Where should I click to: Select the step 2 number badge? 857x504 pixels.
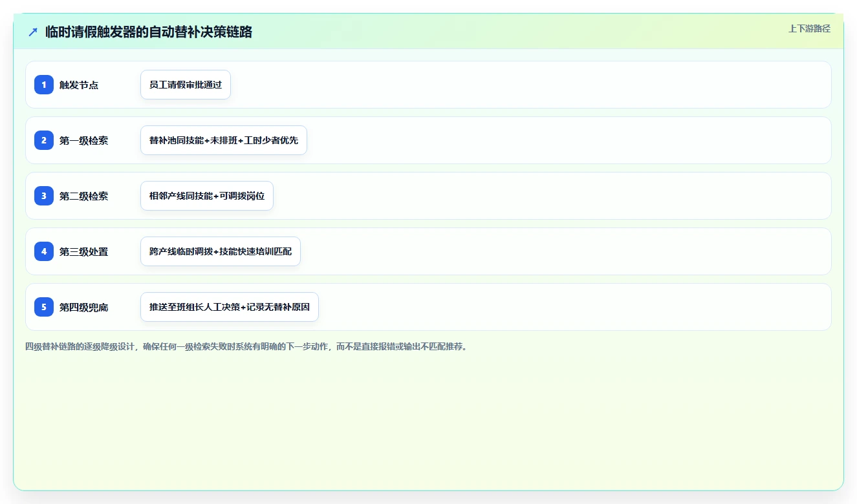pos(44,140)
